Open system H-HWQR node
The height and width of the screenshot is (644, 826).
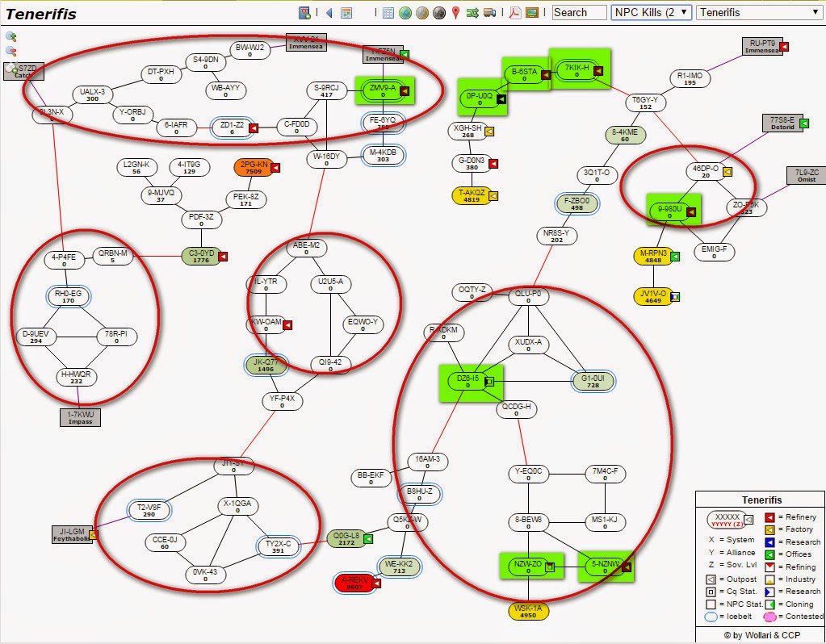point(77,378)
